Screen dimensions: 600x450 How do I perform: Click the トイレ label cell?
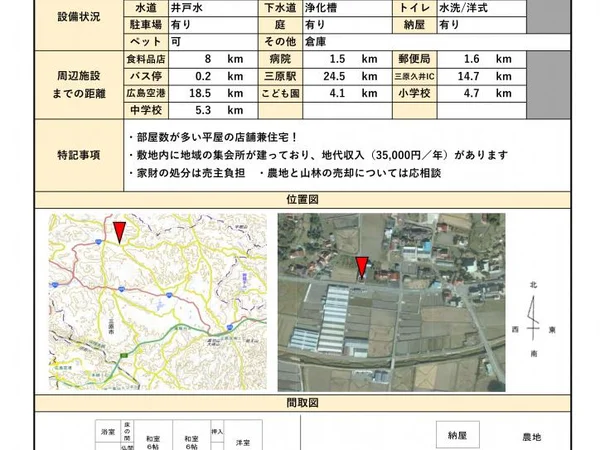pos(415,8)
